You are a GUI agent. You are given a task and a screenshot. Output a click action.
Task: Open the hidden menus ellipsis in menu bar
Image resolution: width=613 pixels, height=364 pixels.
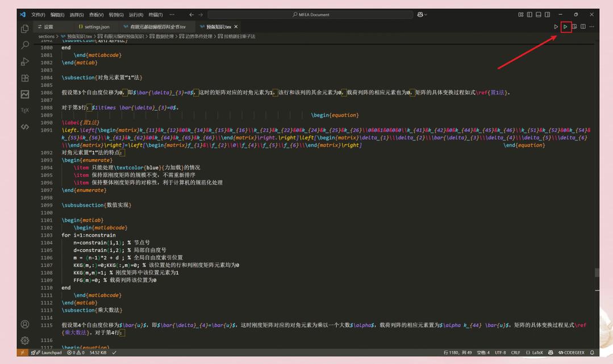(x=172, y=14)
